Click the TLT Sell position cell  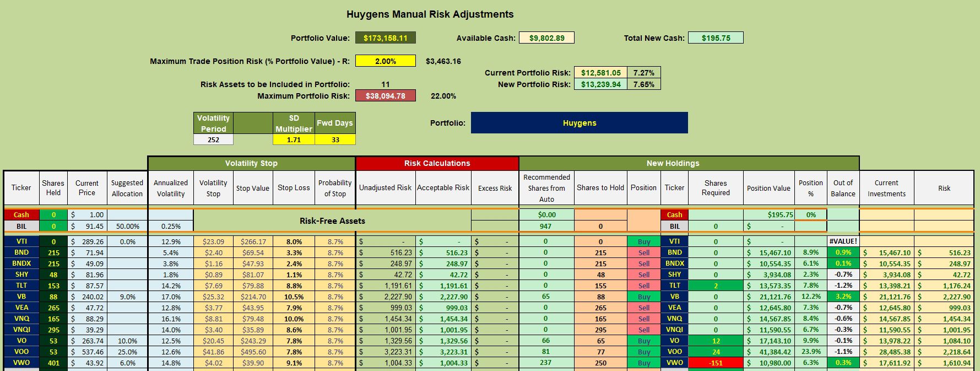click(x=643, y=286)
